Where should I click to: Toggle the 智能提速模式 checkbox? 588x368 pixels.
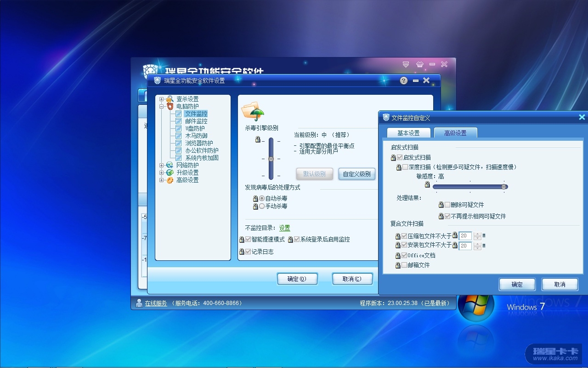point(248,240)
